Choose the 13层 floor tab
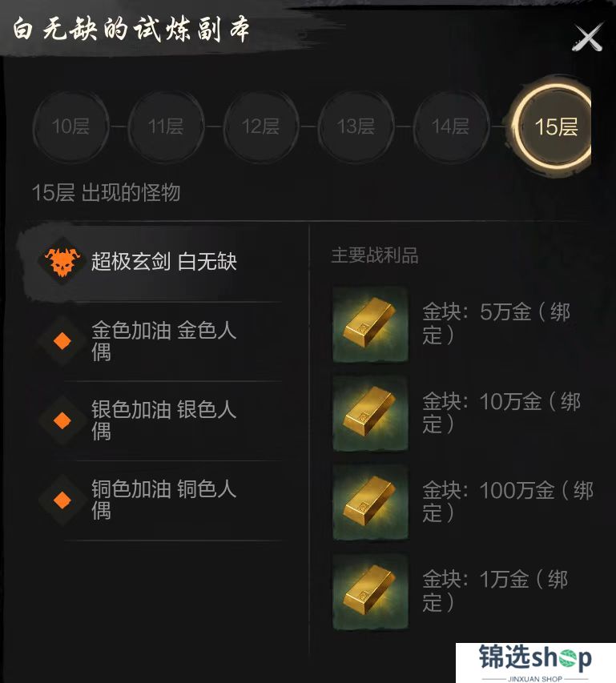 point(356,127)
